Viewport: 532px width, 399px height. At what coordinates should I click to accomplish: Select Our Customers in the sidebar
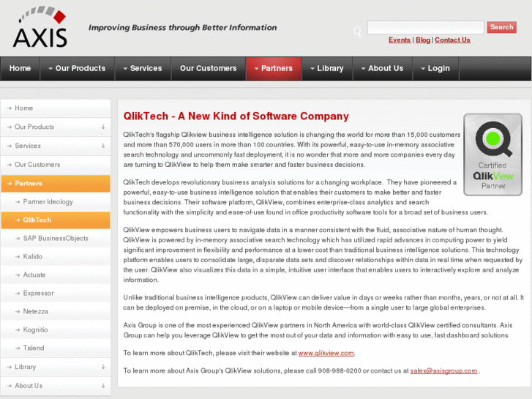point(56,165)
